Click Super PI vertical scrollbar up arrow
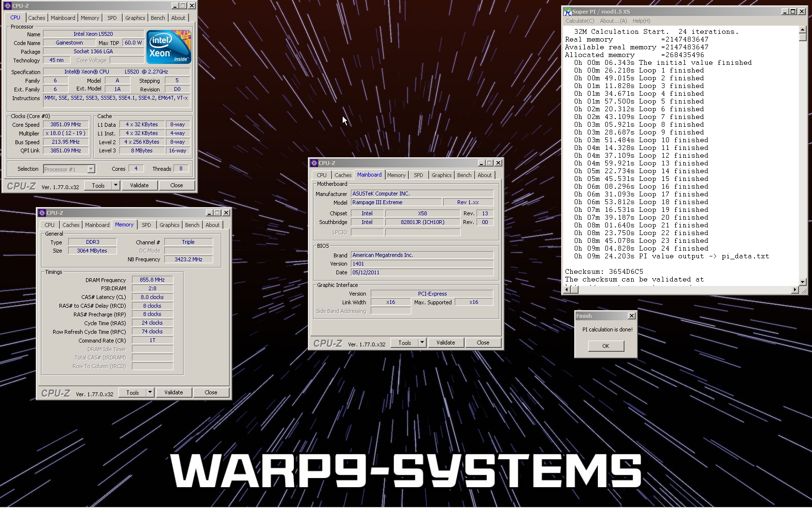Screen dimensions: 812x508 803,30
